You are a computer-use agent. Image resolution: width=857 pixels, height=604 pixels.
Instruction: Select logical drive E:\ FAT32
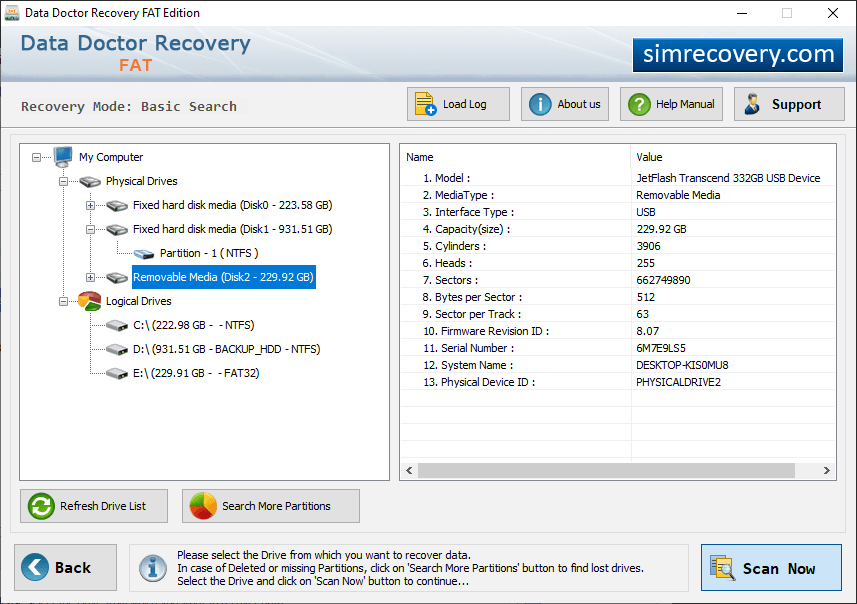196,373
